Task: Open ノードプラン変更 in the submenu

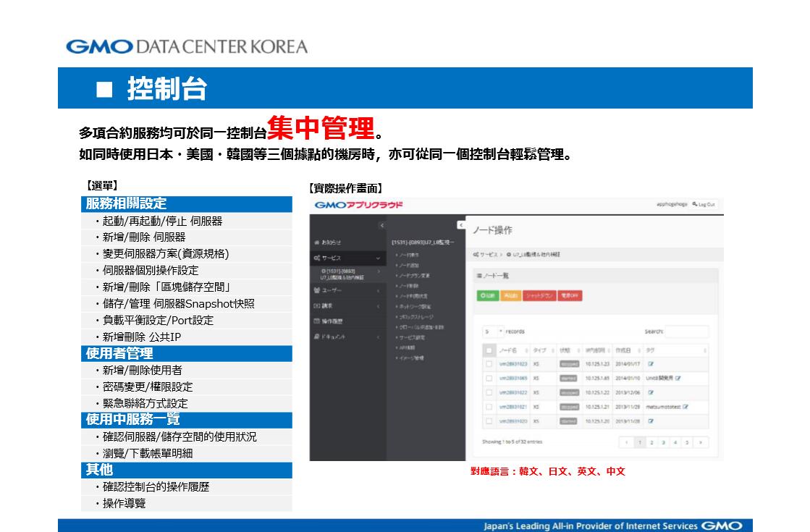Action: point(413,276)
